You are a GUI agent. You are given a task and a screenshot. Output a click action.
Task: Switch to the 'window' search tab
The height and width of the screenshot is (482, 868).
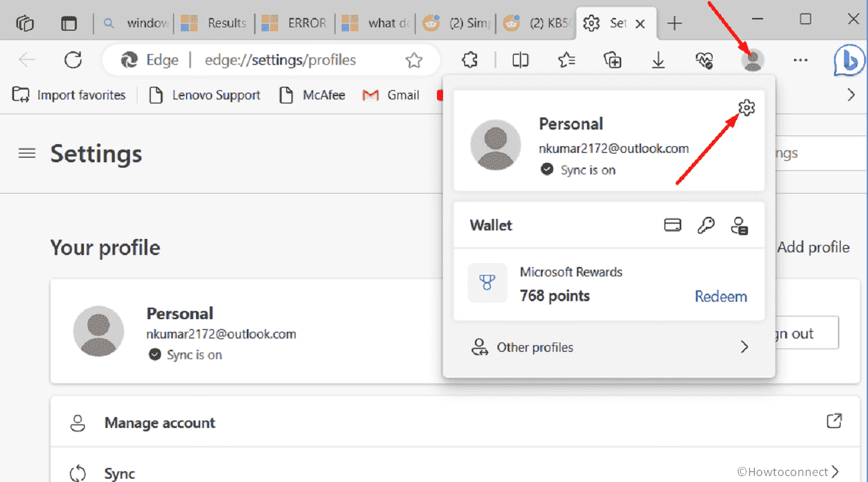tap(136, 23)
